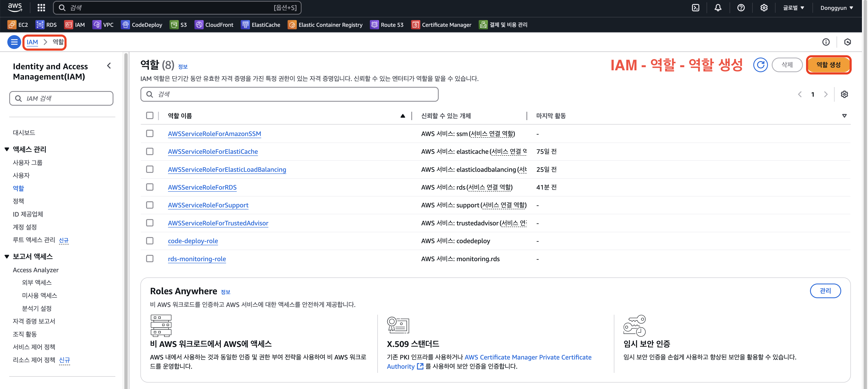Toggle the select-all roles checkbox
This screenshot has width=868, height=389.
click(150, 116)
